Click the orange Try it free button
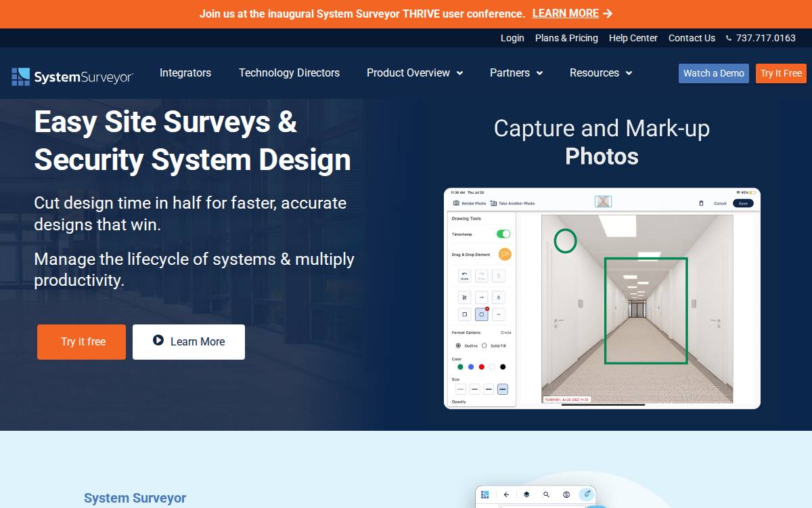 (x=81, y=341)
